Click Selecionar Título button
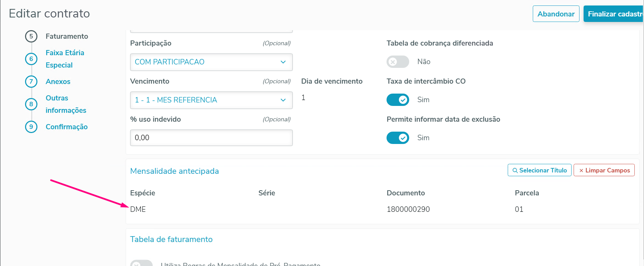Screen dimensions: 644x266 point(540,170)
